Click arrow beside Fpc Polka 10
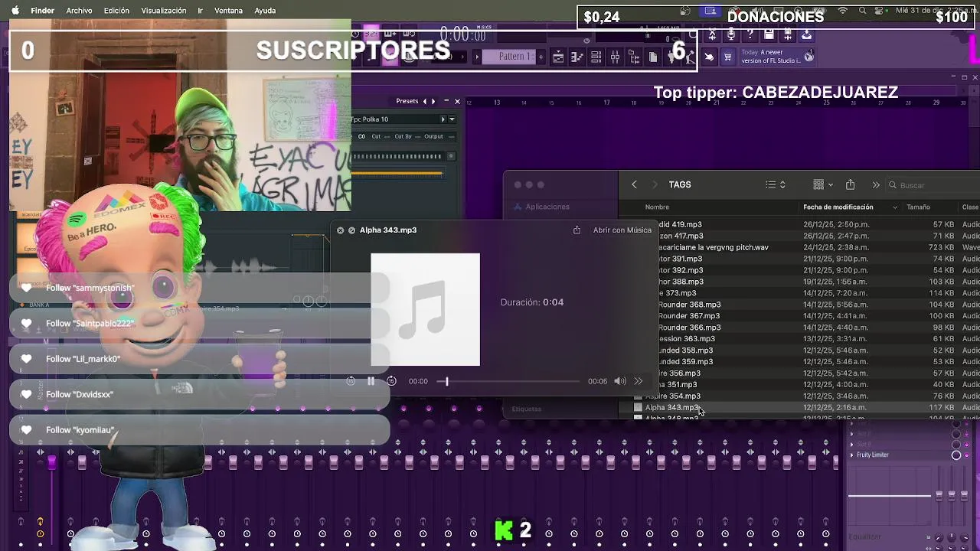The width and height of the screenshot is (980, 551). 443,119
